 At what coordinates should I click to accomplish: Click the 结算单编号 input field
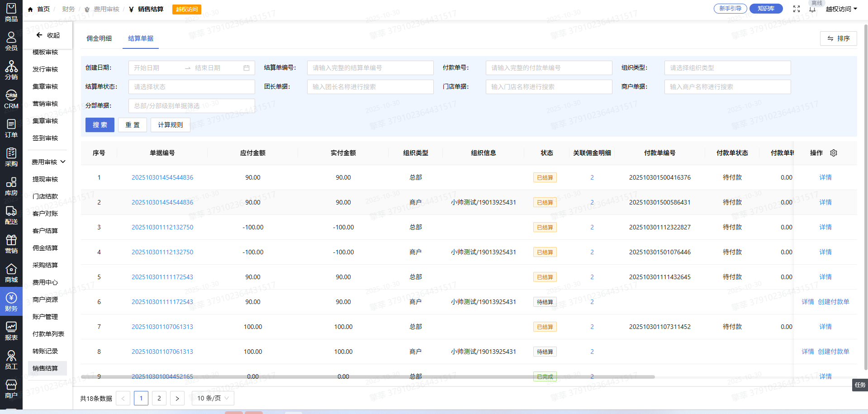click(x=370, y=68)
